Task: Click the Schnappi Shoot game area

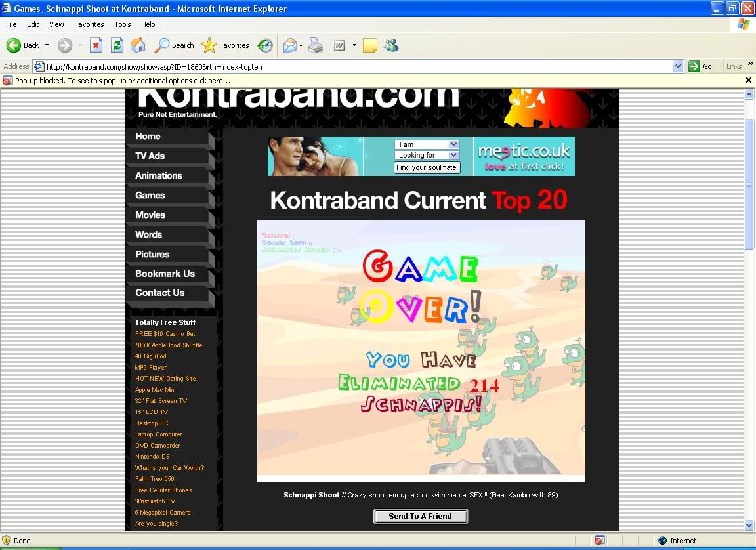Action: (421, 350)
